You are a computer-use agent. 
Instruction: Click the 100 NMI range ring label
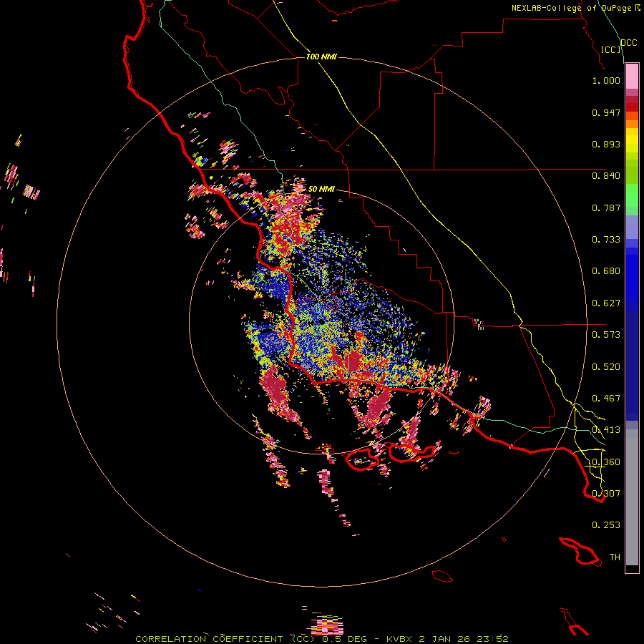click(x=321, y=57)
